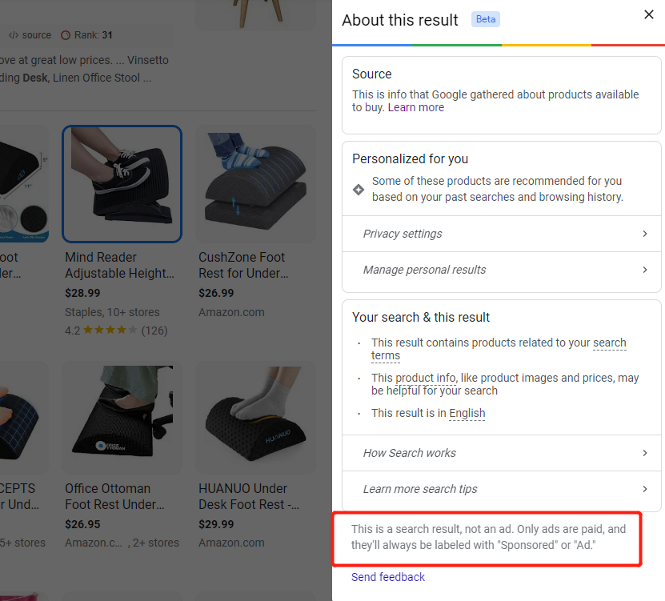This screenshot has height=601, width=665.
Task: Click the Send feedback link
Action: point(388,577)
